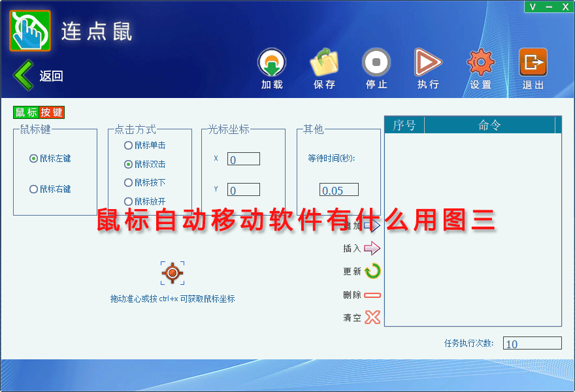This screenshot has width=575, height=392.
Task: Run the task with the 执行 play icon
Action: coord(428,63)
